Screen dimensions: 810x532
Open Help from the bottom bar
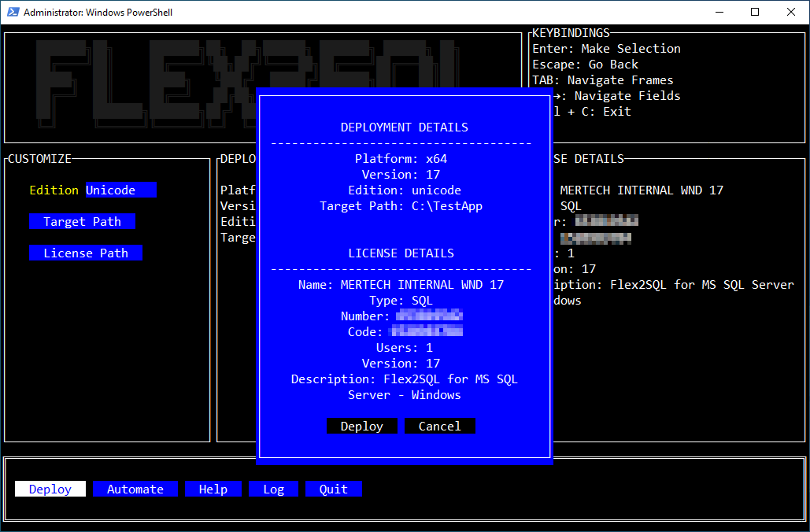tap(213, 489)
